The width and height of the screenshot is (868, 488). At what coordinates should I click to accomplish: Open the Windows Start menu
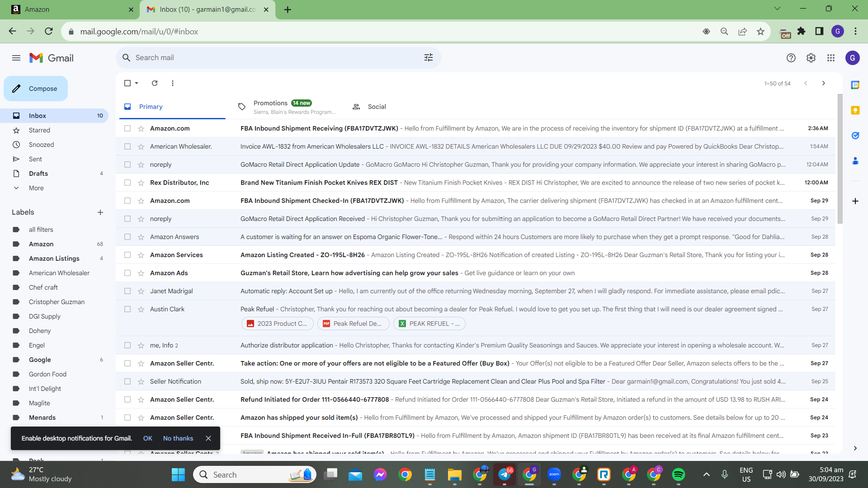179,474
